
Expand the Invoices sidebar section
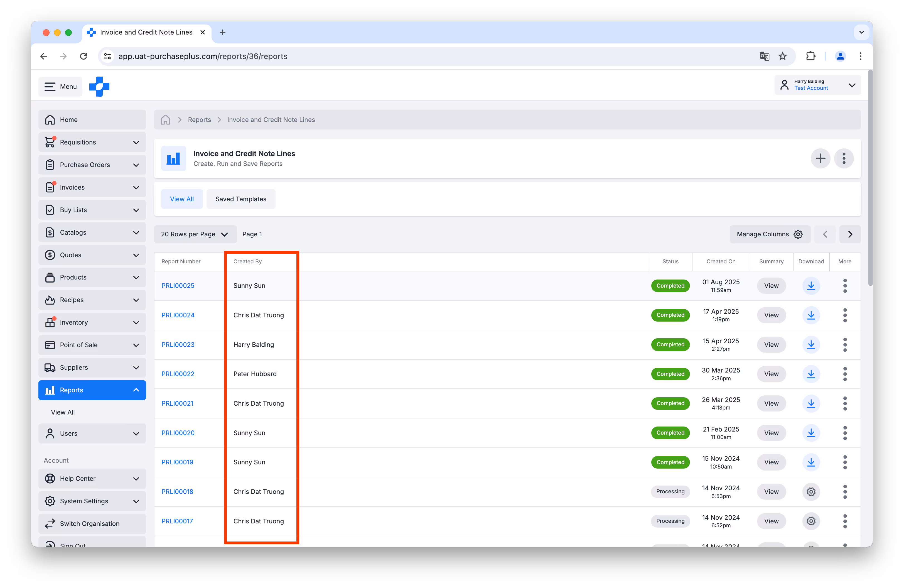92,187
